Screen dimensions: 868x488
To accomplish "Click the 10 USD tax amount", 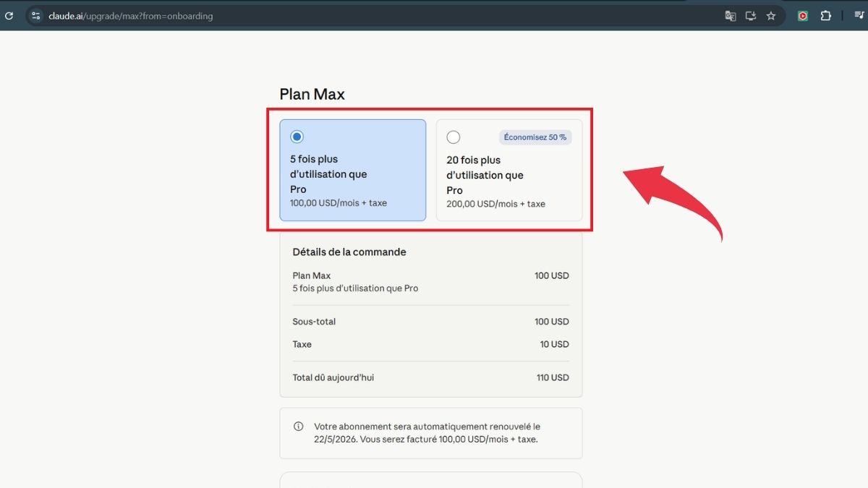I will tap(554, 344).
